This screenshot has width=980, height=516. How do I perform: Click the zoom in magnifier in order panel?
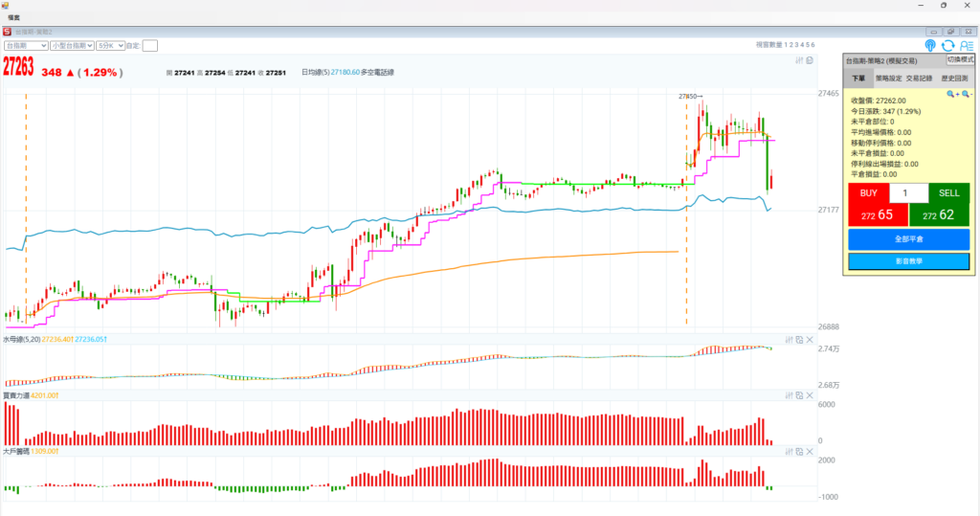952,94
